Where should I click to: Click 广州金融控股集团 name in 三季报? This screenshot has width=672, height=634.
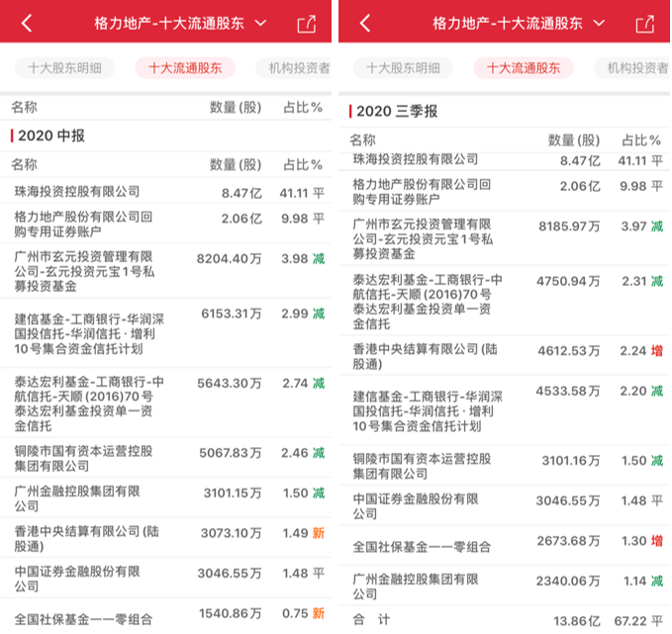416,587
